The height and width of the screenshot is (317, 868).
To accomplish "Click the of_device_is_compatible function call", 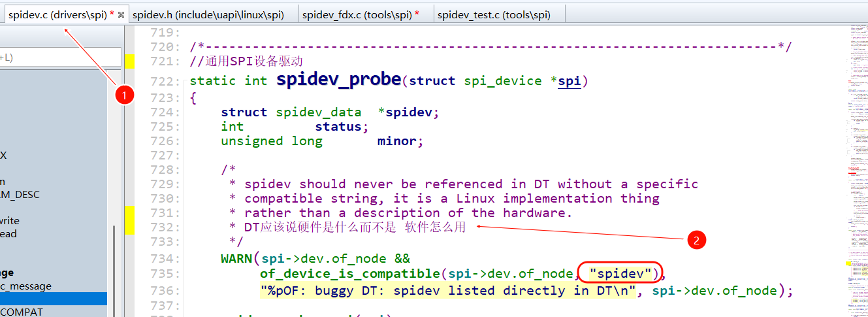I will 350,273.
